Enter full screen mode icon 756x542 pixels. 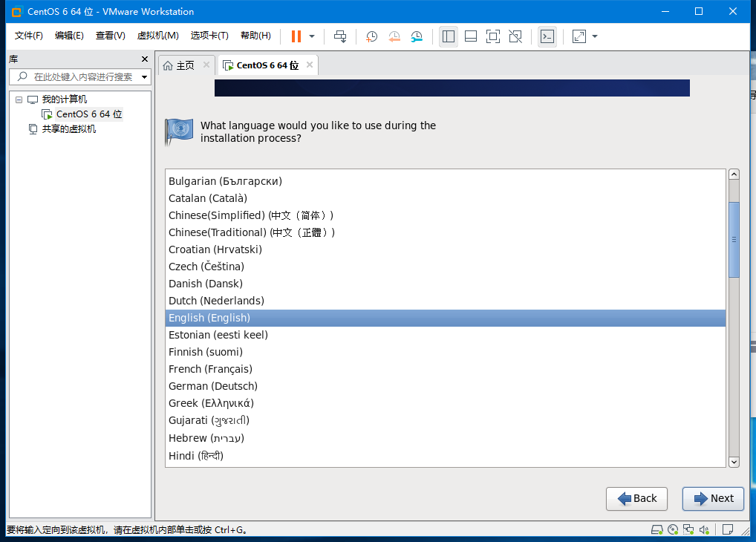click(x=492, y=36)
